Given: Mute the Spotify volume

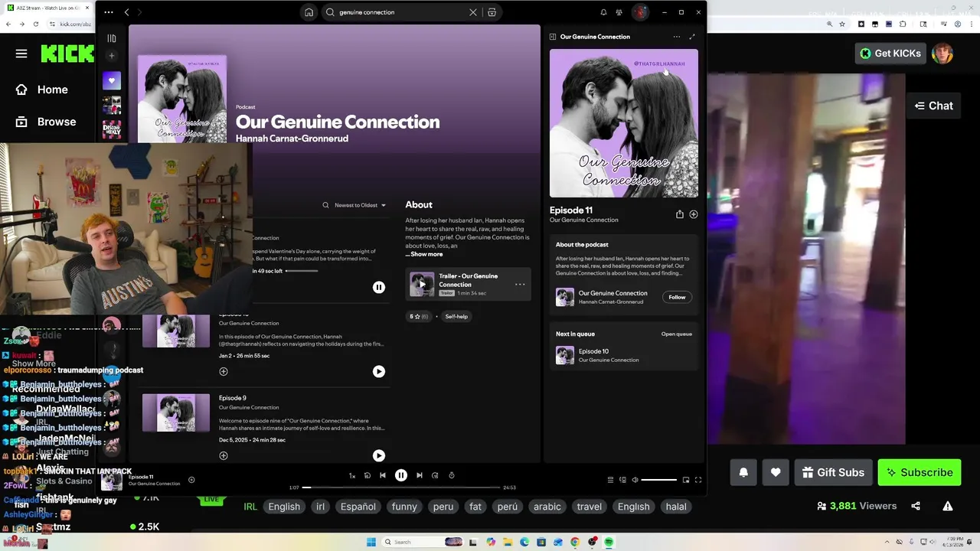Looking at the screenshot, I should click(635, 480).
